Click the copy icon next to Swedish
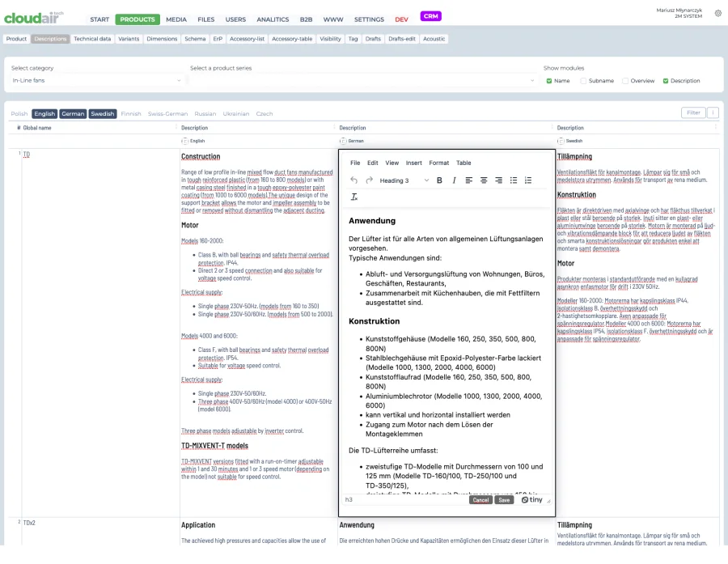This screenshot has height=564, width=728. pyautogui.click(x=561, y=141)
